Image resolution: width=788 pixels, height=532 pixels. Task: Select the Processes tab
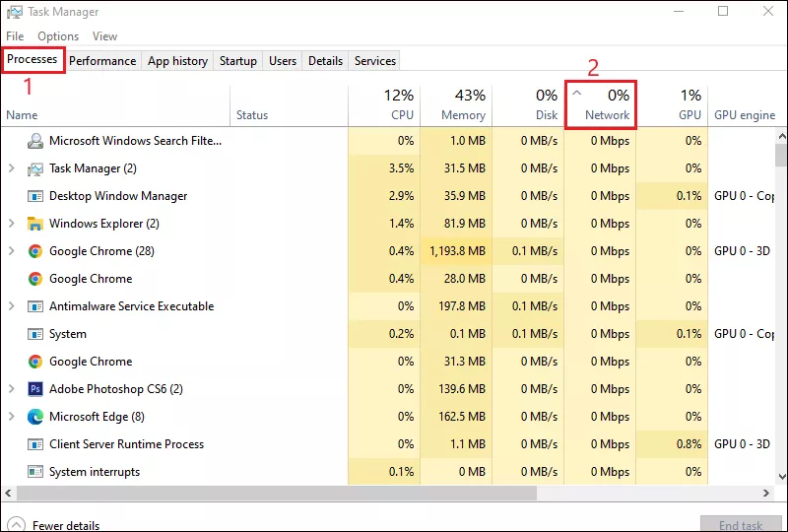point(33,59)
